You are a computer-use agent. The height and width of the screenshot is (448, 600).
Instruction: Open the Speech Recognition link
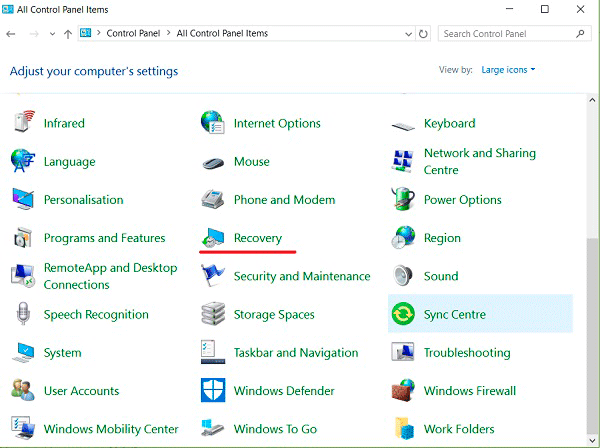tap(96, 314)
